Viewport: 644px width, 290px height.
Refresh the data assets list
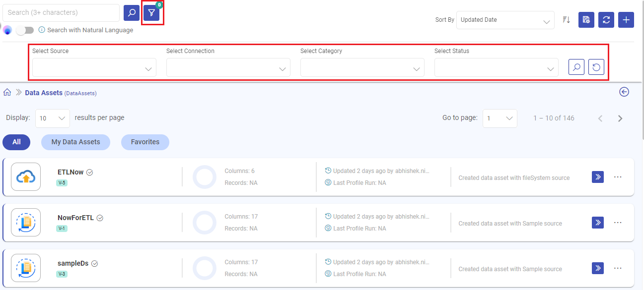[606, 20]
